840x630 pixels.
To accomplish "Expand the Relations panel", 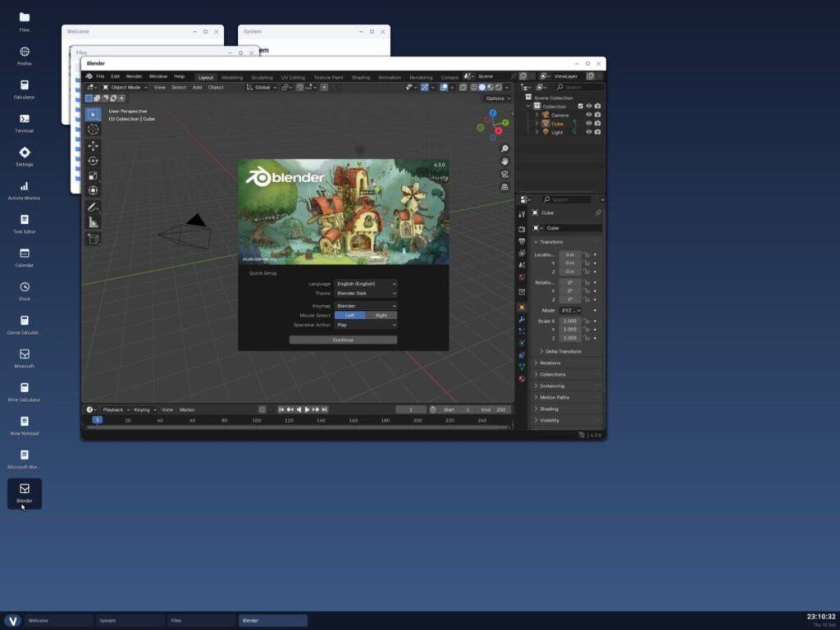I will pos(567,363).
